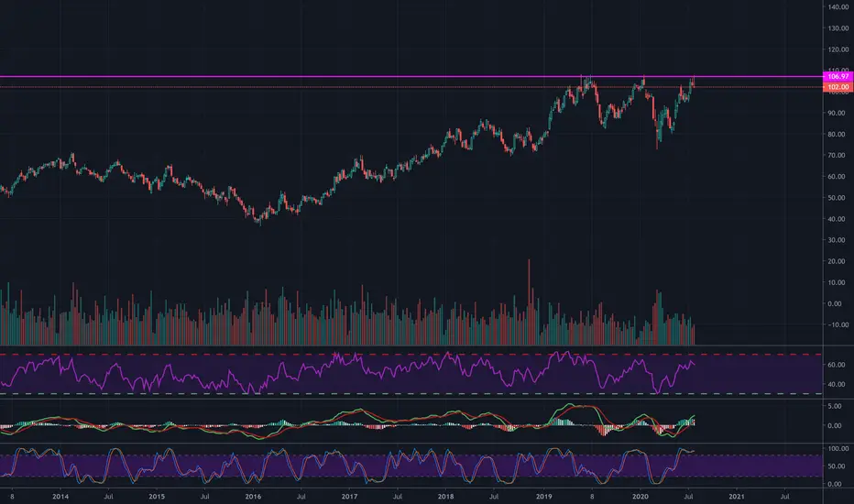Screen dimensions: 854x504
Task: Click the red 102.00 price label
Action: [x=838, y=87]
